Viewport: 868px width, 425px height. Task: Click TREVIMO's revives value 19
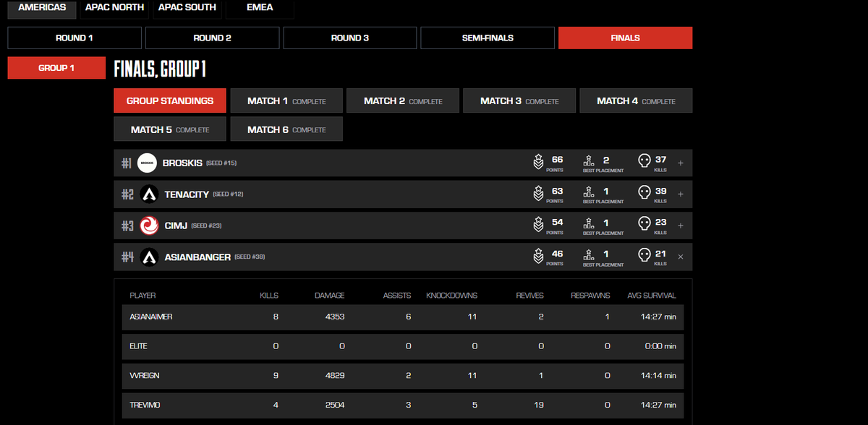tap(538, 405)
